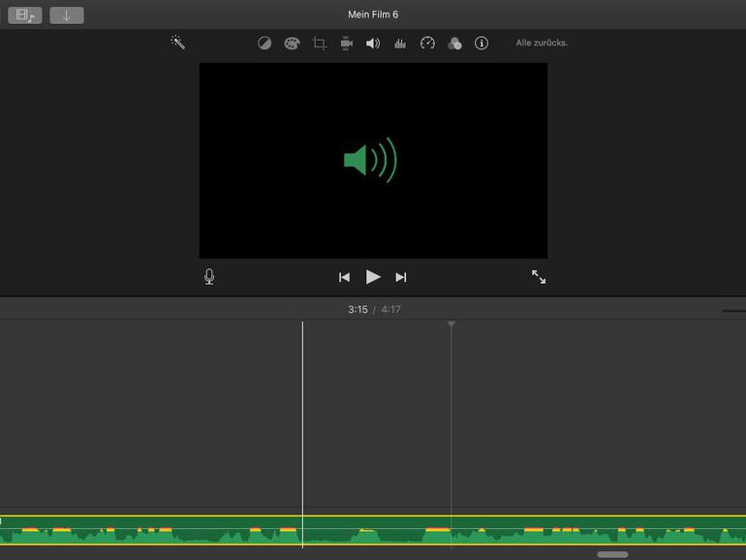Image resolution: width=746 pixels, height=560 pixels.
Task: Click the Alle zurücks. reset button
Action: point(542,43)
